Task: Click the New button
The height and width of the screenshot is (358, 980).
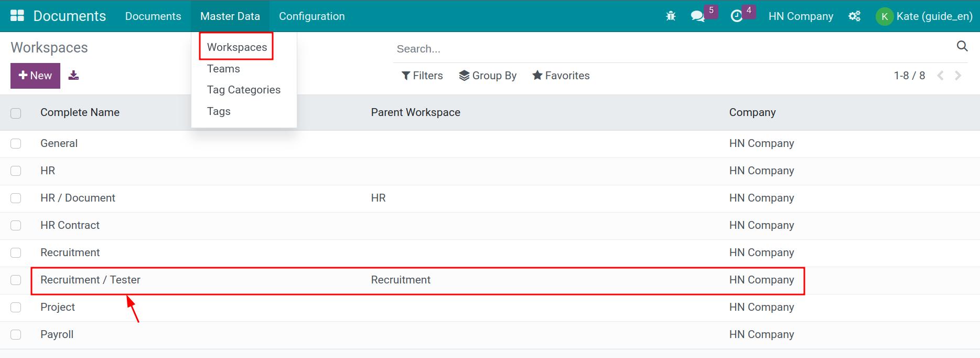Action: click(x=35, y=76)
